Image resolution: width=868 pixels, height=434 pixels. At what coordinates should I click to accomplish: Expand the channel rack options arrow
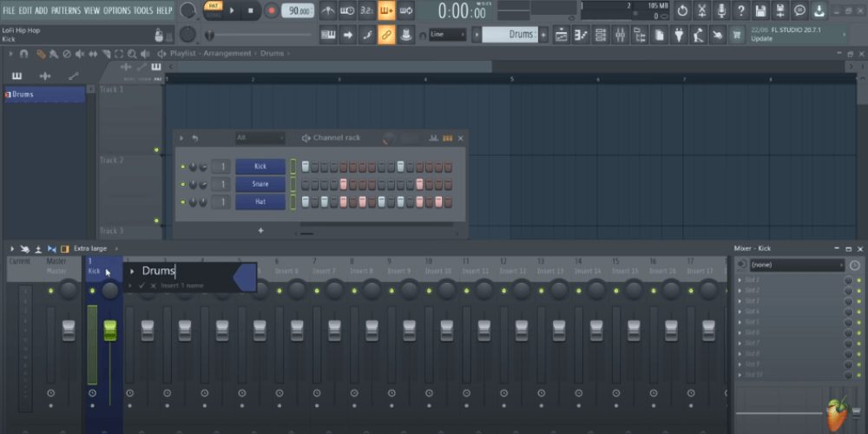click(181, 138)
